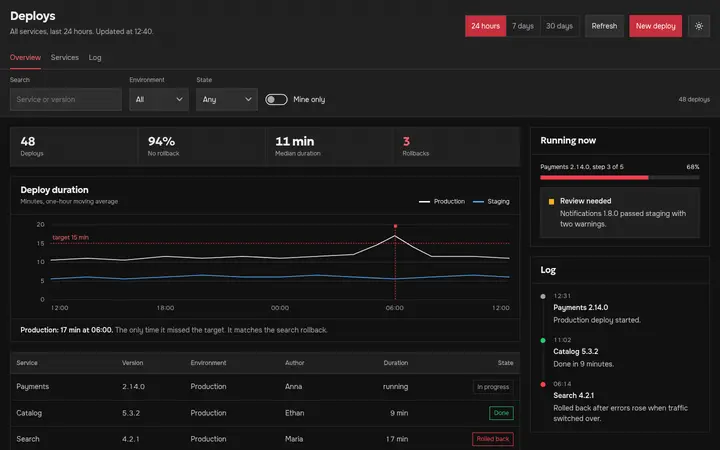Click the Payments 2.14.0, step 3 of 5 label
This screenshot has height=450, width=720.
pos(582,167)
